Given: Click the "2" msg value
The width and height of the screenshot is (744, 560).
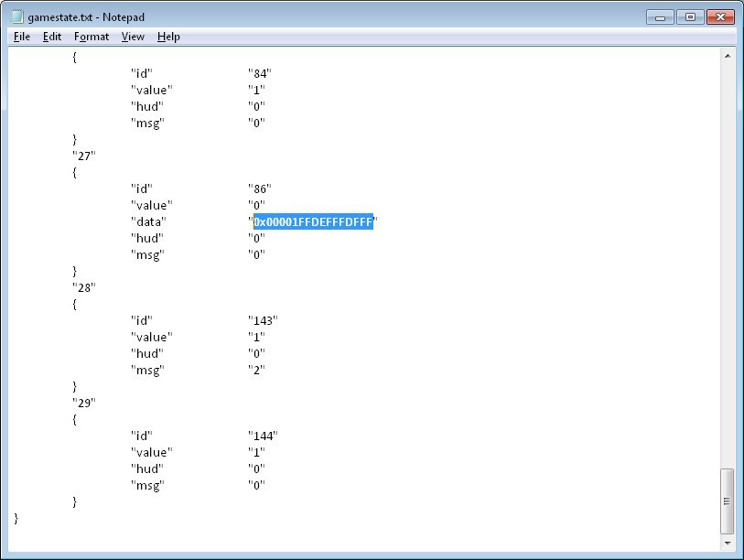Looking at the screenshot, I should pos(256,370).
